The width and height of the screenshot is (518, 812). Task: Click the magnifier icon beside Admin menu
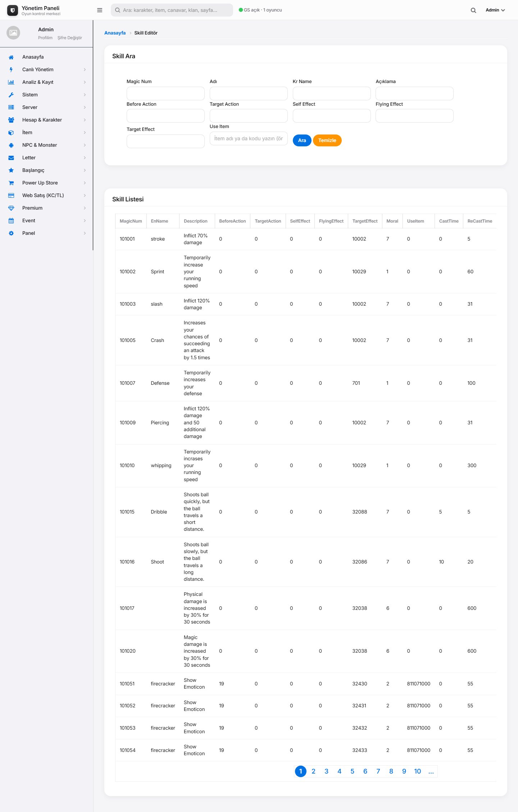(x=473, y=10)
